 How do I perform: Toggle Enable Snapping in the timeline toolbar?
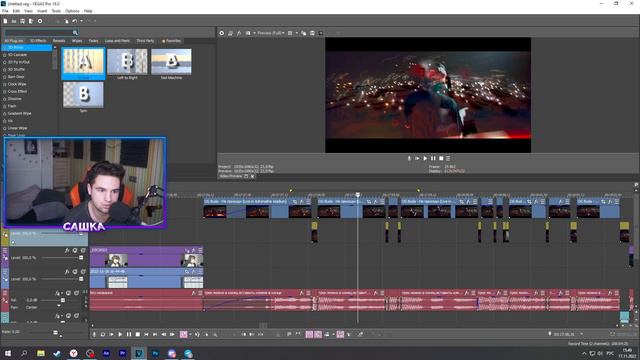coord(309,334)
